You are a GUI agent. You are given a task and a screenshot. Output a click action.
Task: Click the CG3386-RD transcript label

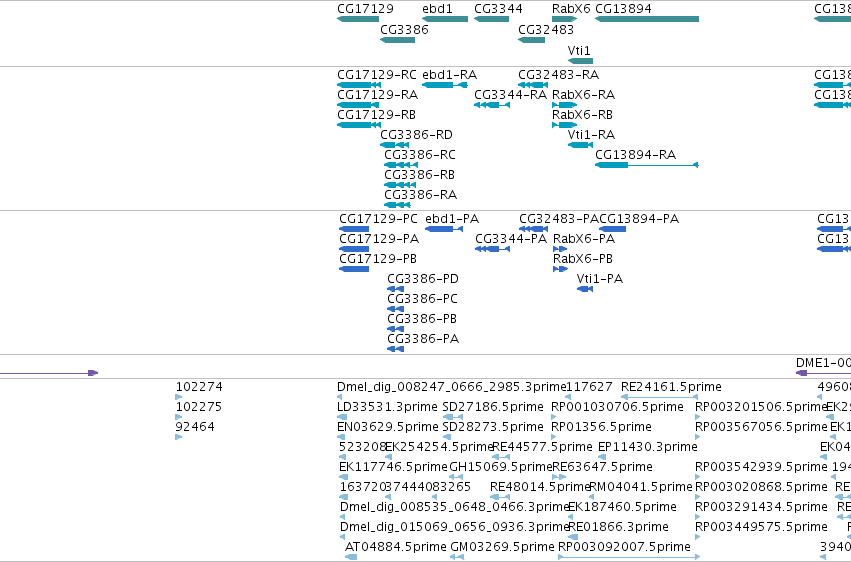point(416,135)
